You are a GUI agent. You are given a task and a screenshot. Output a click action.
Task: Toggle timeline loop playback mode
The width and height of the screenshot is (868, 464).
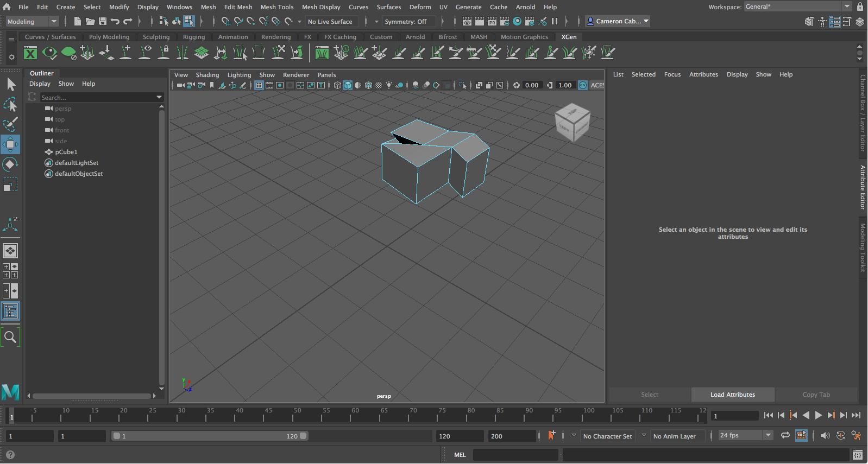785,435
